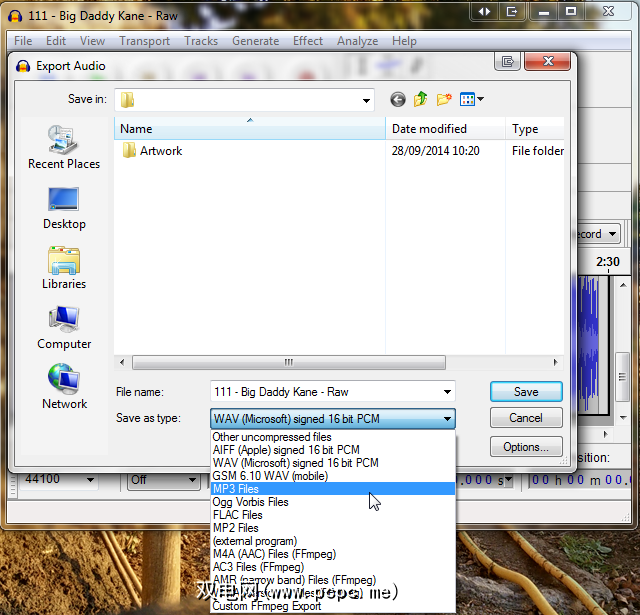The height and width of the screenshot is (615, 640).
Task: Open Recent Places in sidebar
Action: click(64, 148)
